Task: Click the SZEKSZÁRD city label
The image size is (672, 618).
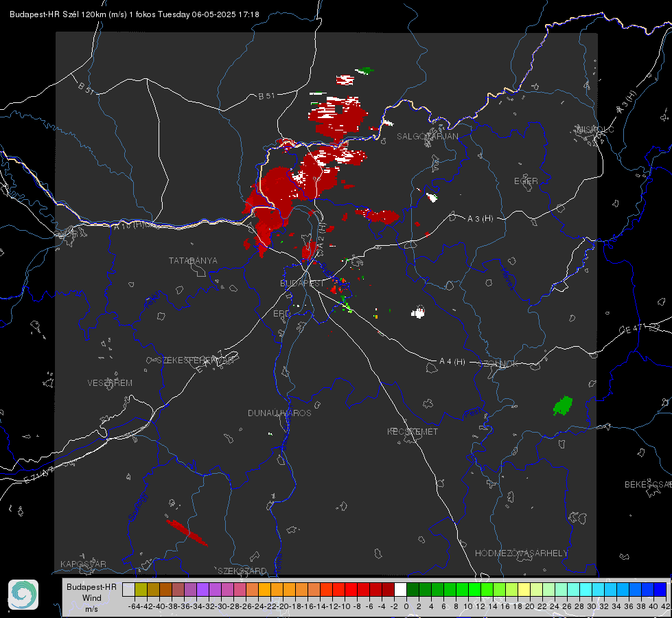Action: 242,571
